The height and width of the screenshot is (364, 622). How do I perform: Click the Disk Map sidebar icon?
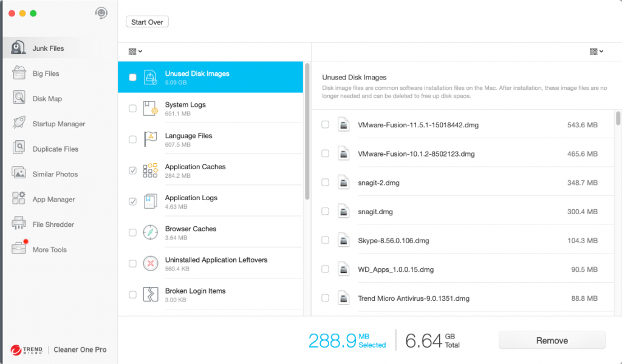[x=19, y=98]
